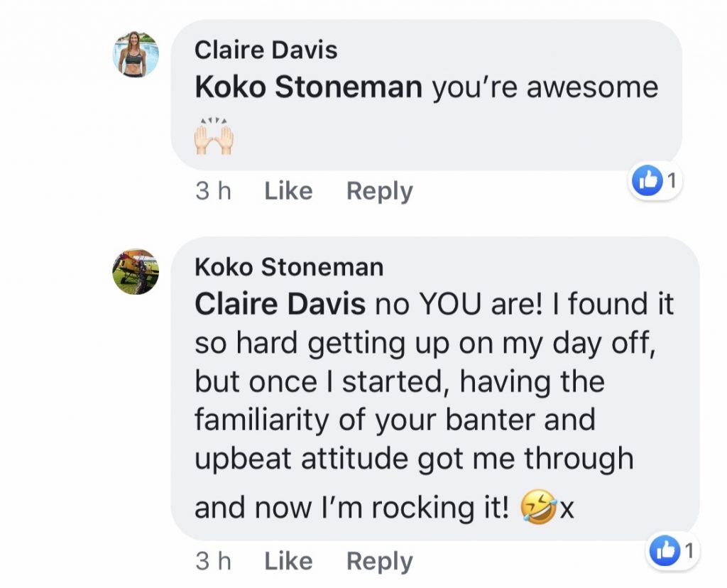
Task: Click the "and now I'm rocking it!" text
Action: (351, 508)
